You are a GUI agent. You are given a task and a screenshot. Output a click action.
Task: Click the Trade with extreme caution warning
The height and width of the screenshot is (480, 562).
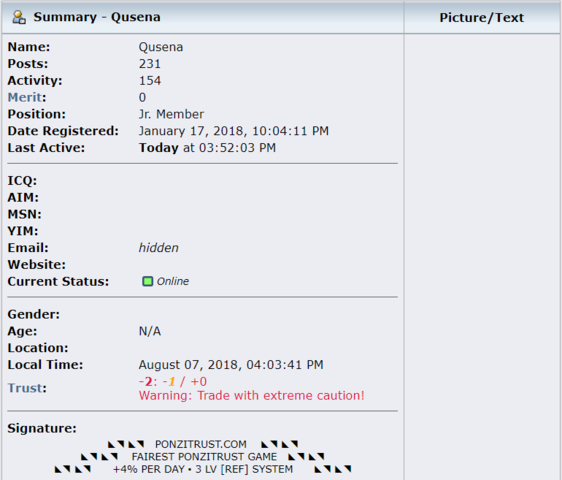click(252, 395)
